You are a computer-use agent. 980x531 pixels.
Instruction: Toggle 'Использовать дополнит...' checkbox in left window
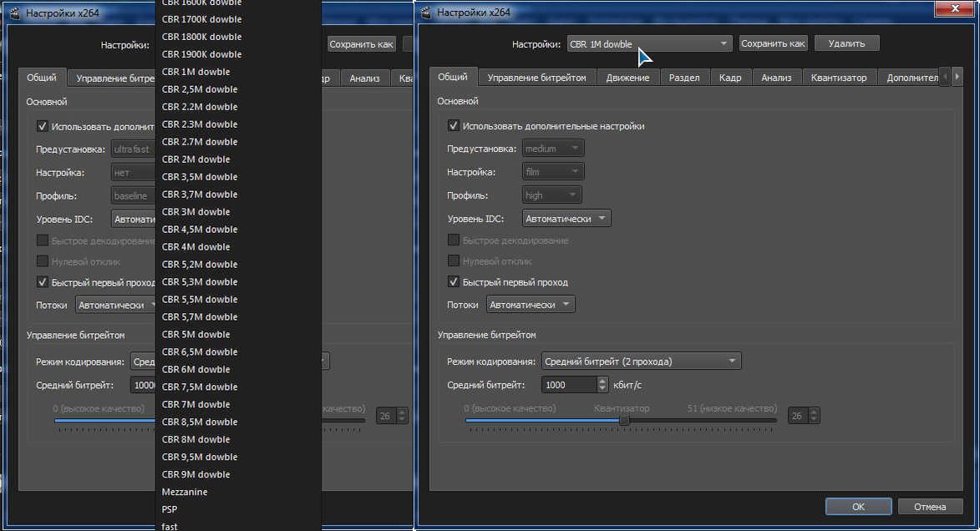[43, 126]
